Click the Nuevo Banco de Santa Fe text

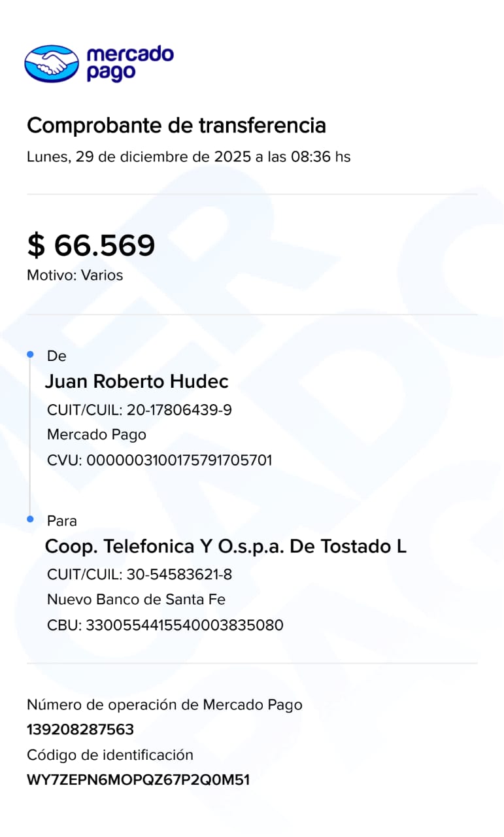pos(136,600)
